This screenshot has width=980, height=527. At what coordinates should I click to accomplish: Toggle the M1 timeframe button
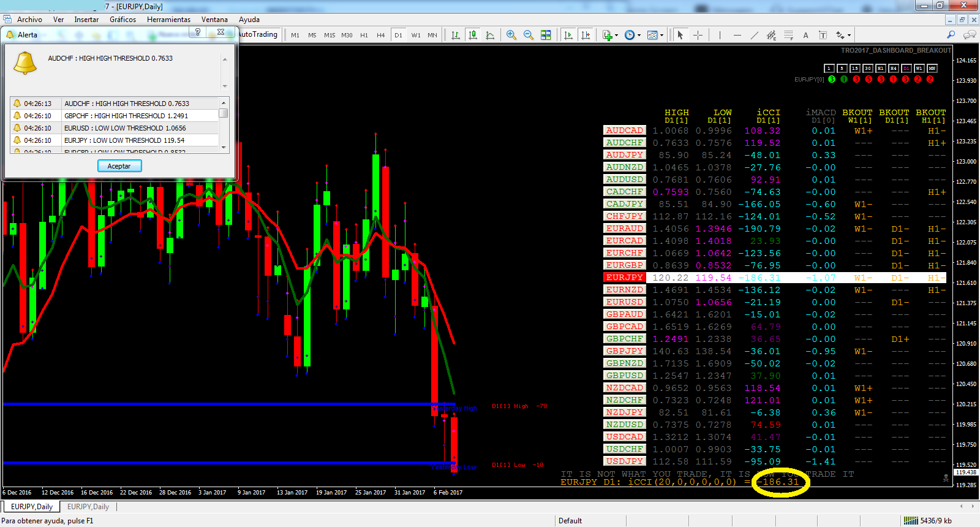pos(295,35)
